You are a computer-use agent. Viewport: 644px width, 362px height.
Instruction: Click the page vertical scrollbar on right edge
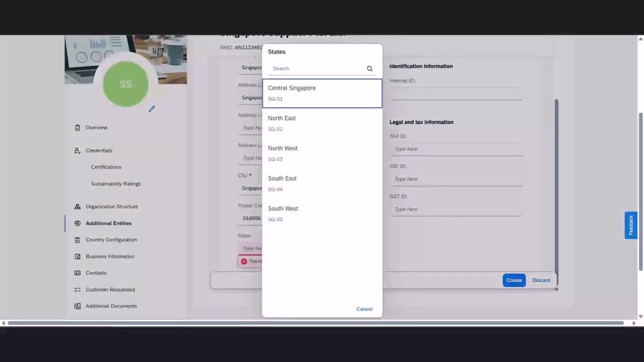[x=640, y=191]
